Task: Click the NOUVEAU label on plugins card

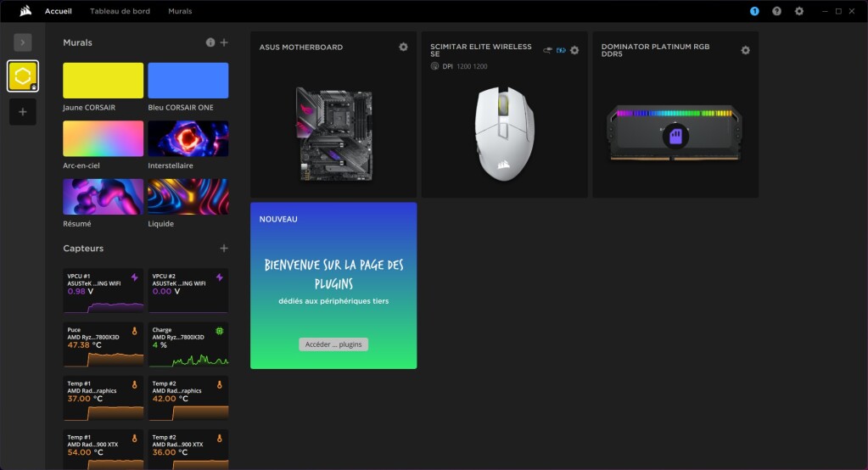Action: point(278,219)
